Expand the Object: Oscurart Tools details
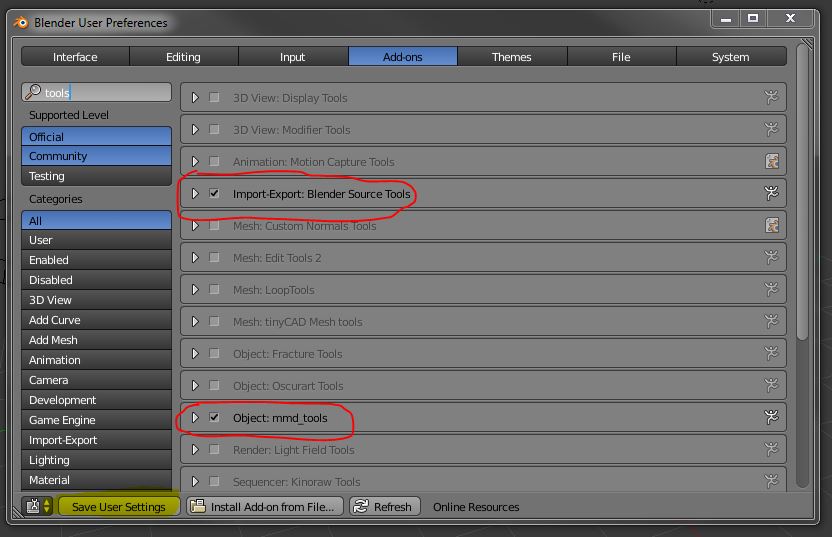Viewport: 832px width, 537px height. click(x=195, y=385)
